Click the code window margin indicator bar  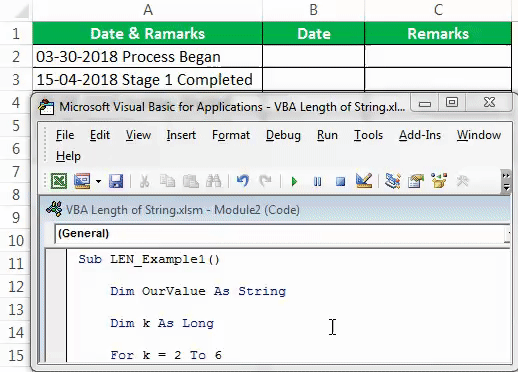coord(56,305)
